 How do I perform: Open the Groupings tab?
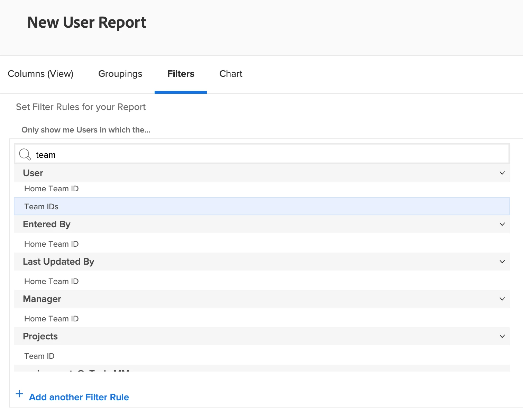pos(120,74)
